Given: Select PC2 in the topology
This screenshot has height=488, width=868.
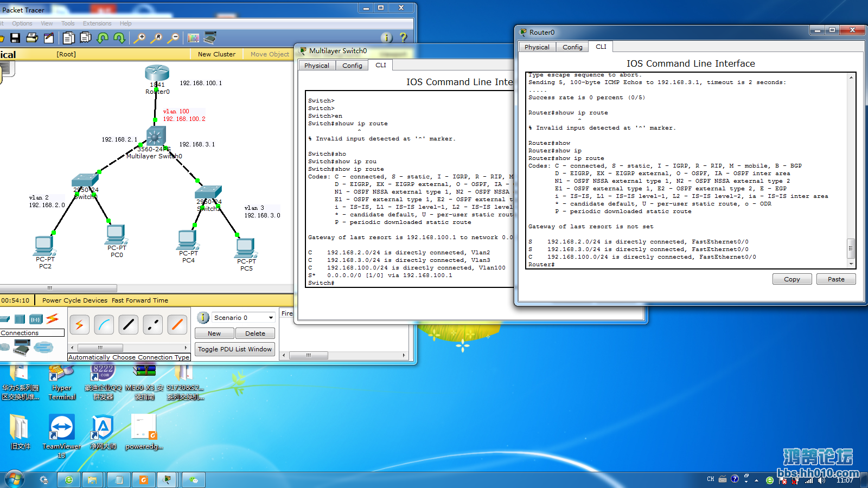Looking at the screenshot, I should pos(44,246).
